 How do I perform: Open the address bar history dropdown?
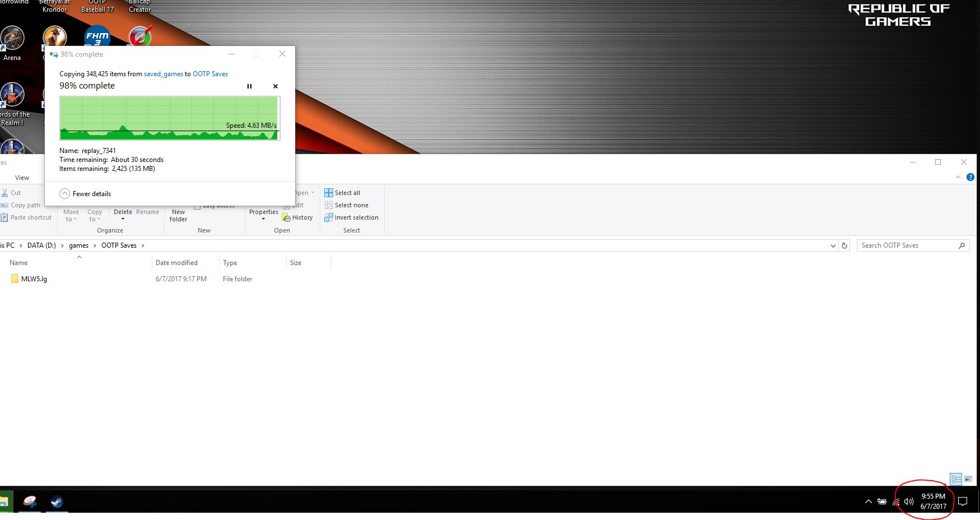(x=833, y=245)
